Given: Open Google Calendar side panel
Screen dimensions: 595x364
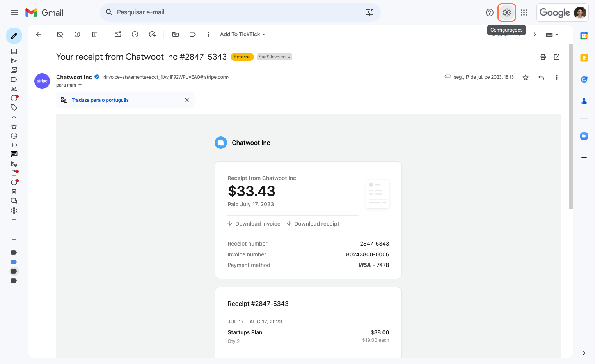Looking at the screenshot, I should click(584, 36).
